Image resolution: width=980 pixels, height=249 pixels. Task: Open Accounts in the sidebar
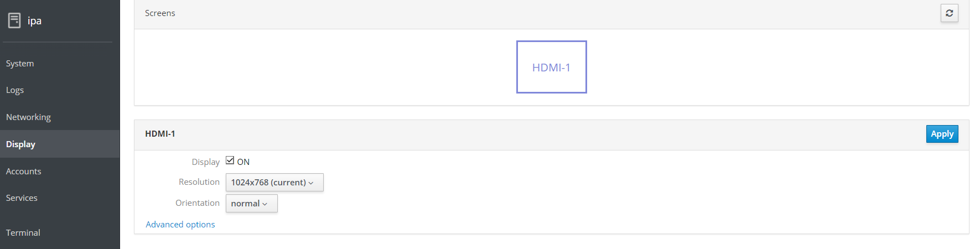pos(24,172)
